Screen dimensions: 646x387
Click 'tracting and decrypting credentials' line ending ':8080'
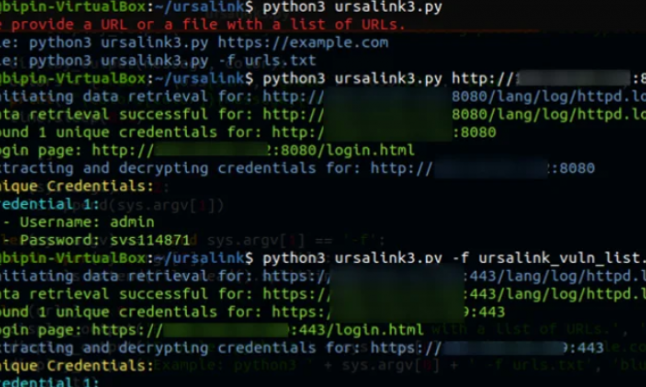[297, 168]
